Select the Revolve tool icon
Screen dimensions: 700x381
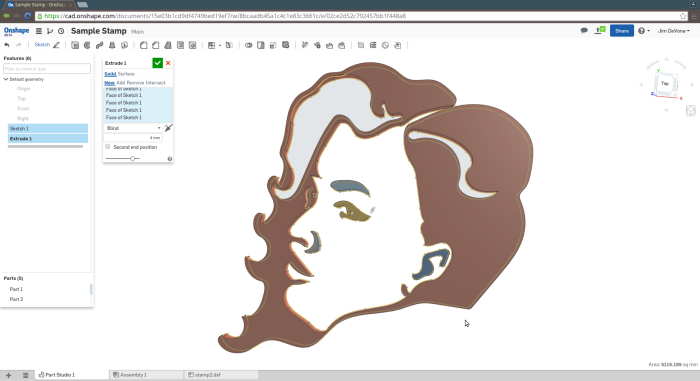(x=87, y=45)
